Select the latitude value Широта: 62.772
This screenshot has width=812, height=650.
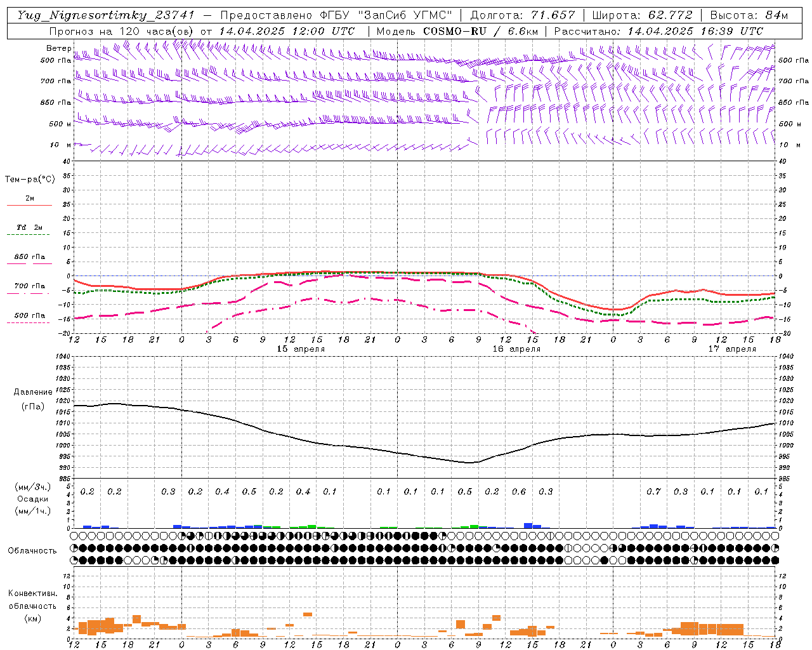pos(643,15)
